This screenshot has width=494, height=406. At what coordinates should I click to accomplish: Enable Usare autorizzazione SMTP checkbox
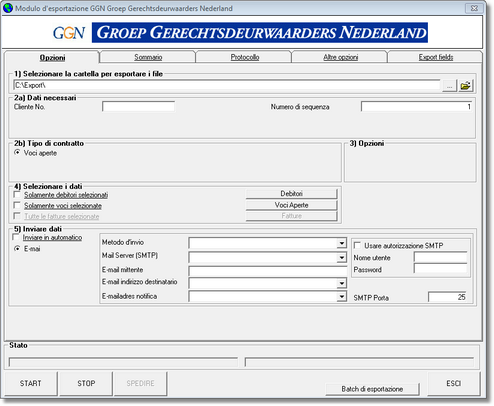pyautogui.click(x=357, y=246)
